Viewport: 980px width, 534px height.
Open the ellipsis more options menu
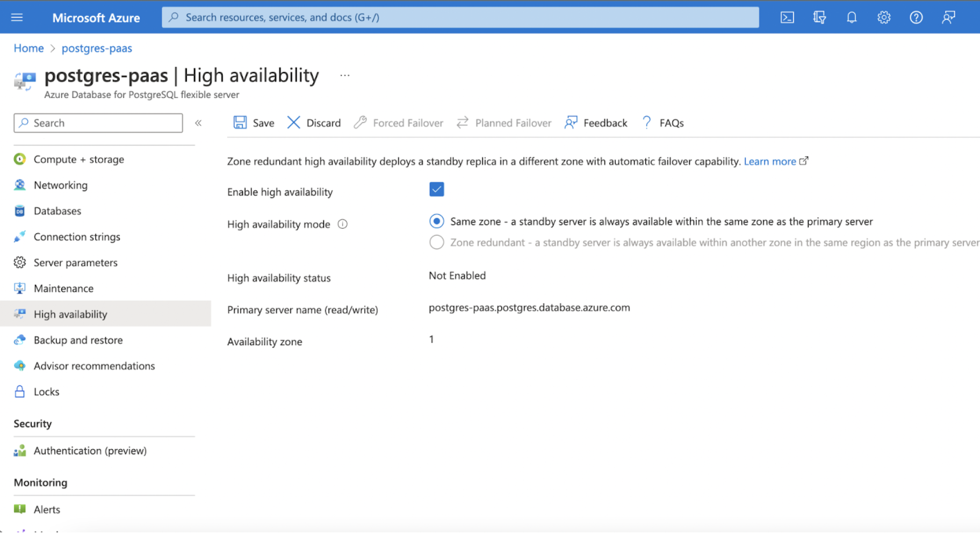click(345, 75)
